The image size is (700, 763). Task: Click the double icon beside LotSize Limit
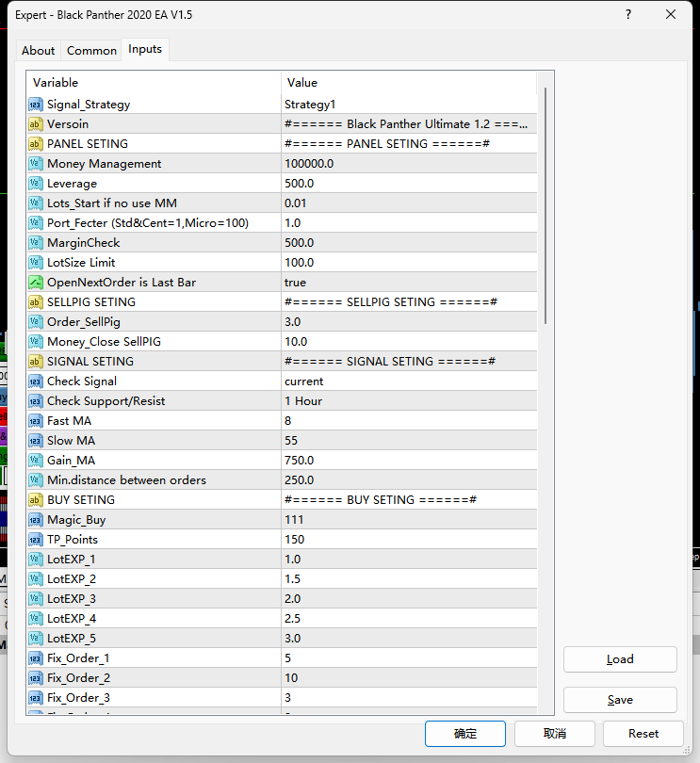(x=35, y=263)
